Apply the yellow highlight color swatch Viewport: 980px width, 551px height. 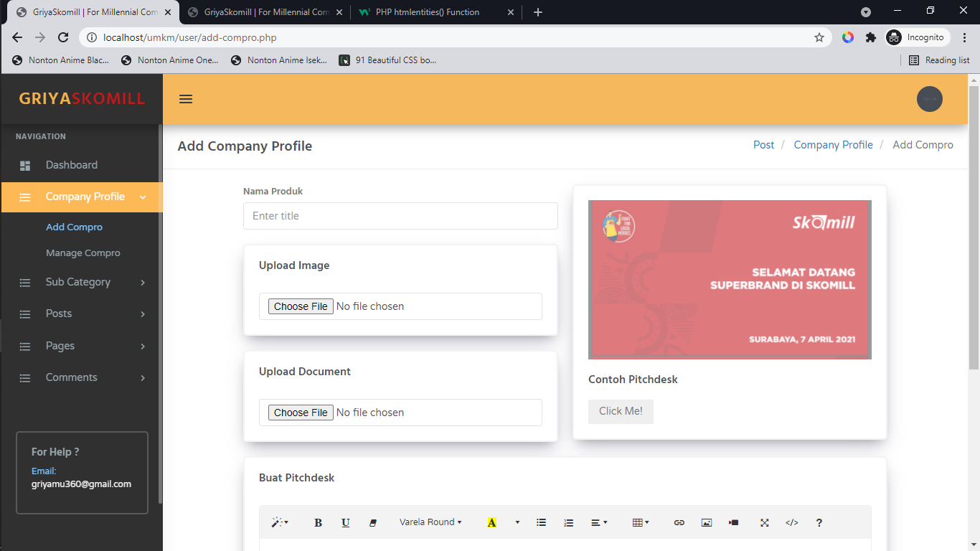click(491, 523)
